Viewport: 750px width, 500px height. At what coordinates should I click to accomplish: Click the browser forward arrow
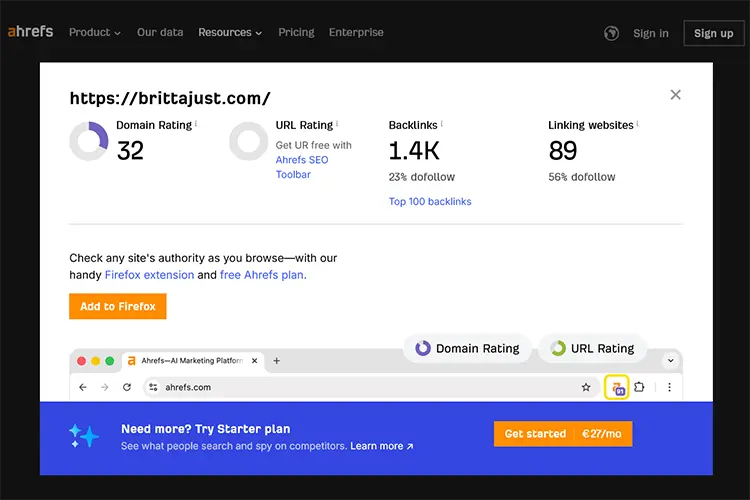105,387
